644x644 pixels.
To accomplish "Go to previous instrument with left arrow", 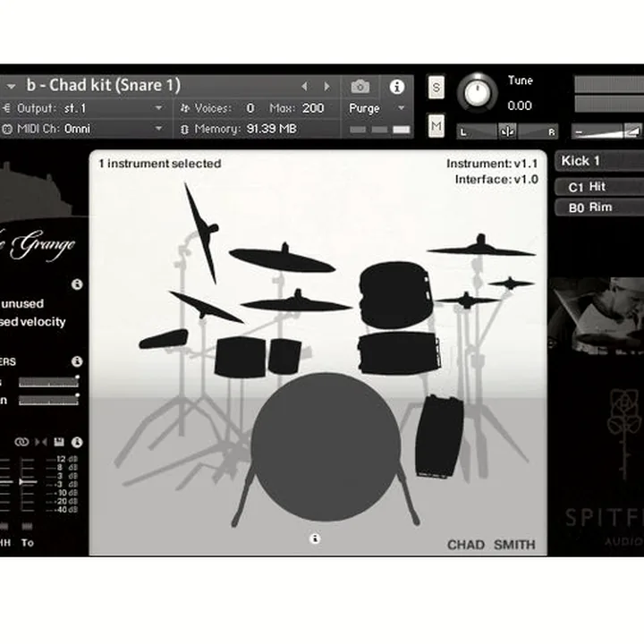I will [304, 86].
